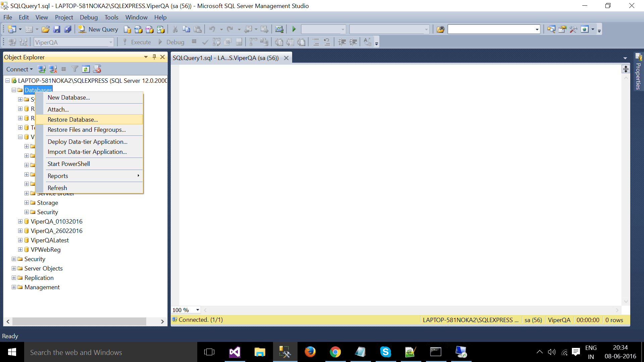
Task: Expand the Server Objects folder
Action: (x=14, y=268)
